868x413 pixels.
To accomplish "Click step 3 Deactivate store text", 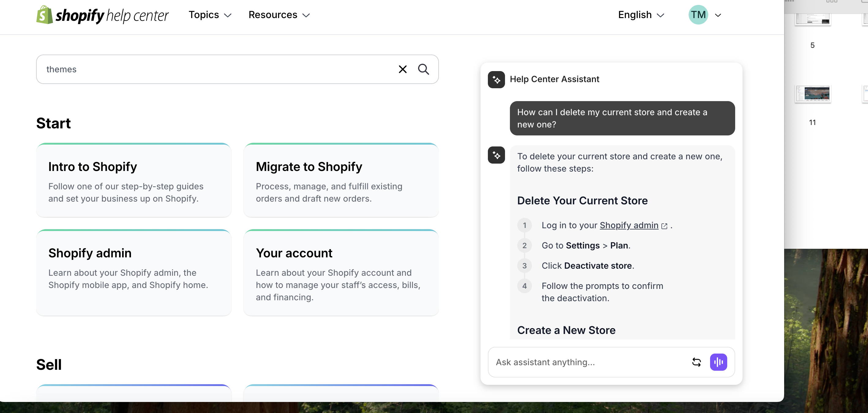I will pos(588,266).
